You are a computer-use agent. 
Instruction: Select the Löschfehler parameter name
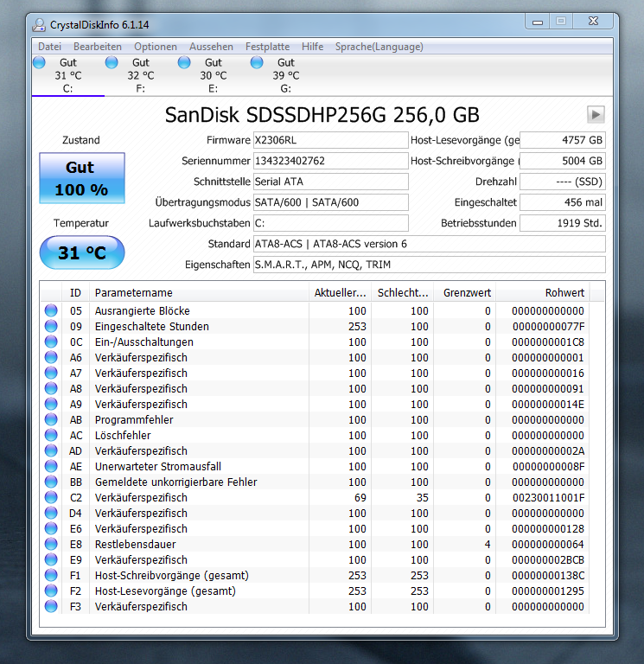pos(123,436)
